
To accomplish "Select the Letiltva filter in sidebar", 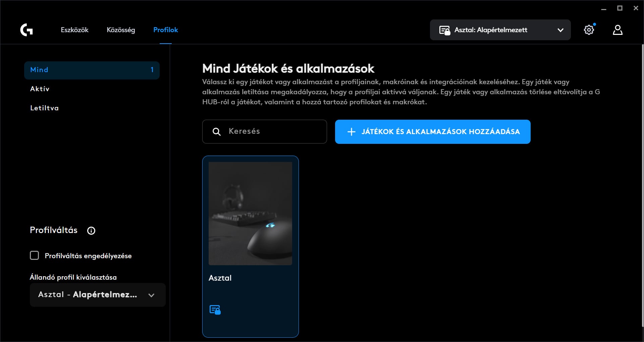I will coord(44,108).
